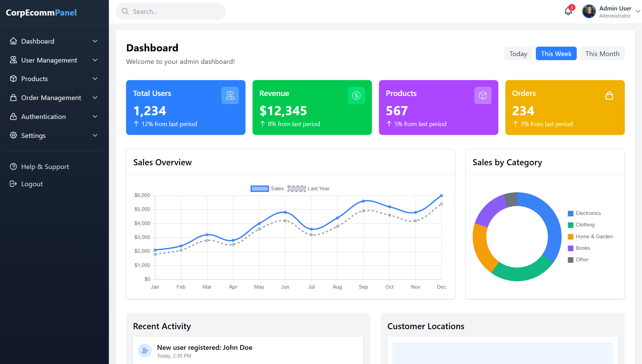Click the Help & Support icon
The image size is (642, 364).
click(x=14, y=167)
